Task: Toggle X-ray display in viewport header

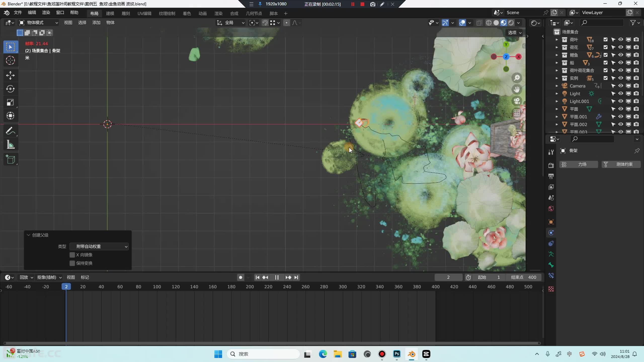Action: (479, 23)
